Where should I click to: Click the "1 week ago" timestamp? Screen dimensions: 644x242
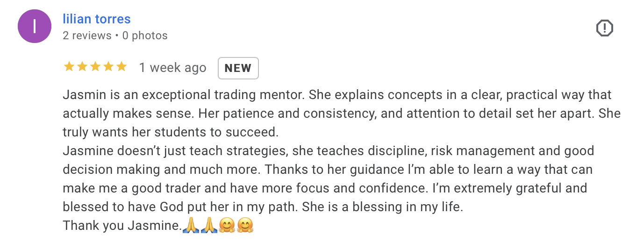tap(172, 68)
